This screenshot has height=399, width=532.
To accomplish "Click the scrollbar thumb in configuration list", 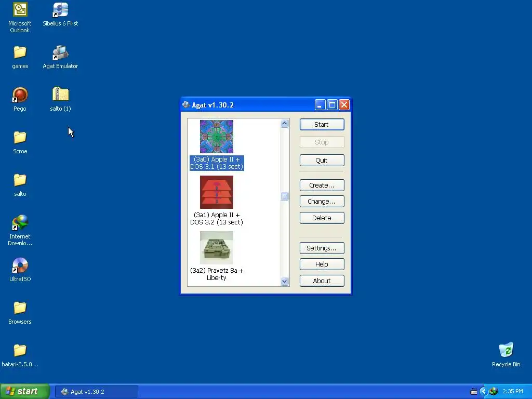I will [284, 197].
